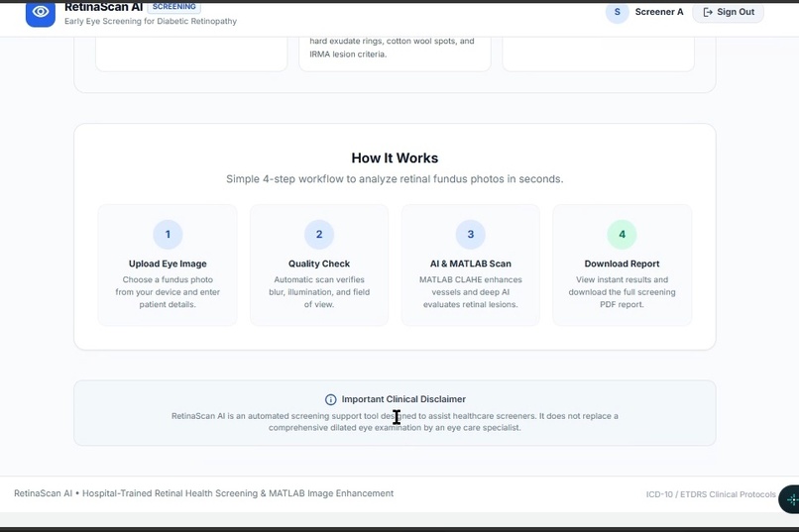Image resolution: width=799 pixels, height=532 pixels.
Task: Select the Upload Eye Image card title
Action: (168, 264)
